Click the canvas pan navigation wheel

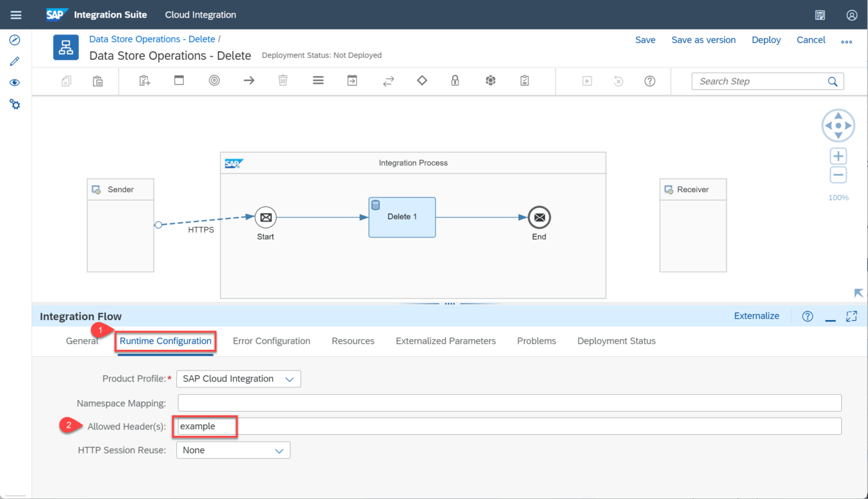pyautogui.click(x=839, y=125)
